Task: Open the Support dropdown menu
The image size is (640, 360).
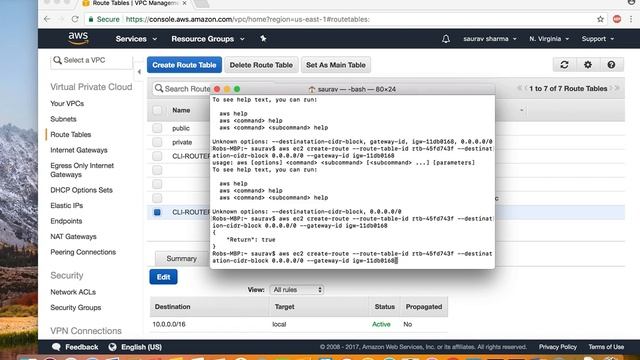Action: point(598,39)
